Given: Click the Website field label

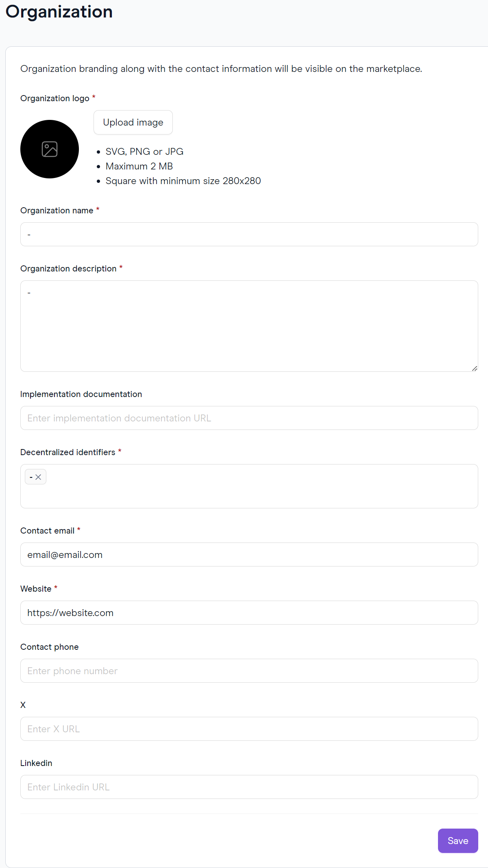Looking at the screenshot, I should 36,589.
